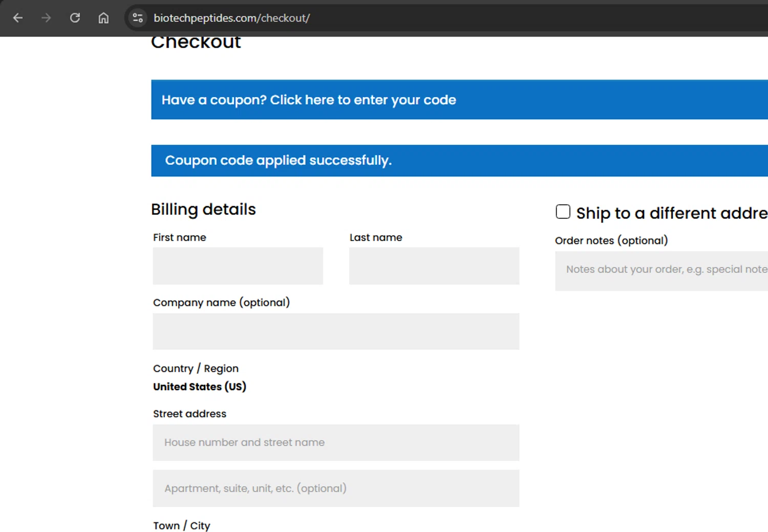
Task: Reload the checkout page
Action: [75, 18]
